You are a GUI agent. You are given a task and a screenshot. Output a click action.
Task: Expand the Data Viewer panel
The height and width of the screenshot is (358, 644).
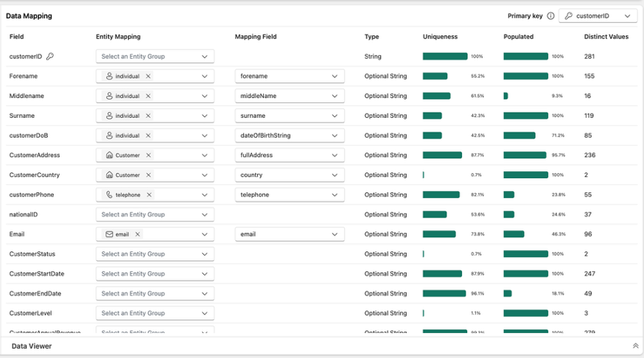point(635,345)
